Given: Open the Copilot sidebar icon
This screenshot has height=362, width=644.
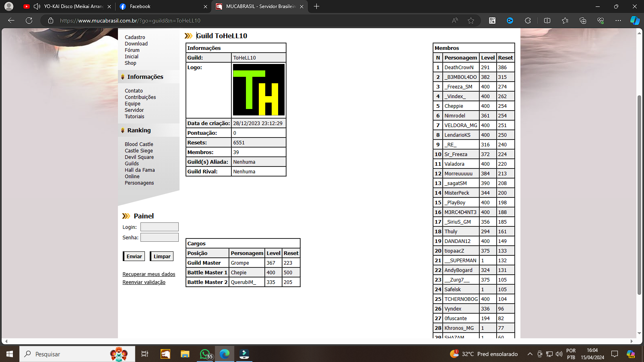Looking at the screenshot, I should [635, 21].
